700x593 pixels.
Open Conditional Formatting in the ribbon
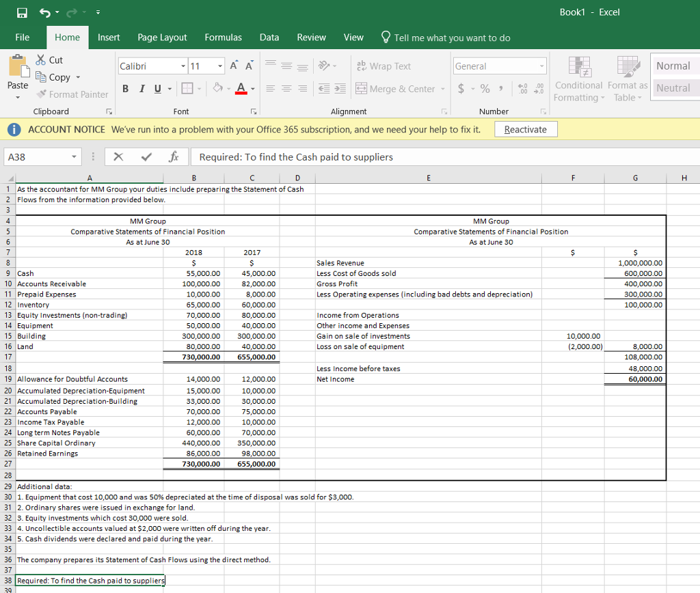[x=578, y=78]
